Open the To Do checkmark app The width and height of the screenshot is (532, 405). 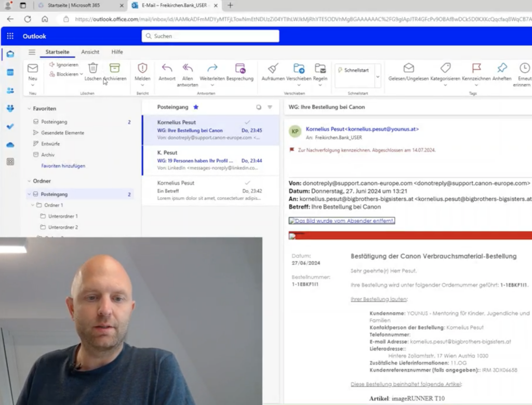tap(10, 127)
